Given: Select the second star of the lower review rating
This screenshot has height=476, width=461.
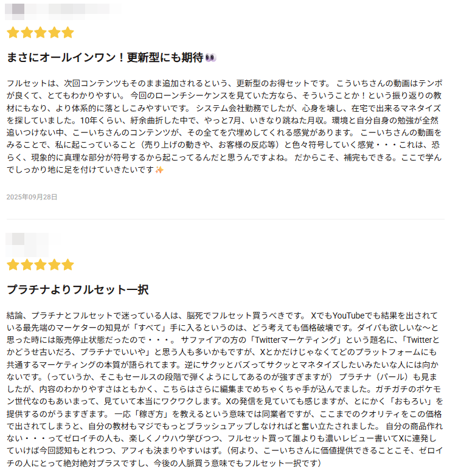Looking at the screenshot, I should click(26, 264).
